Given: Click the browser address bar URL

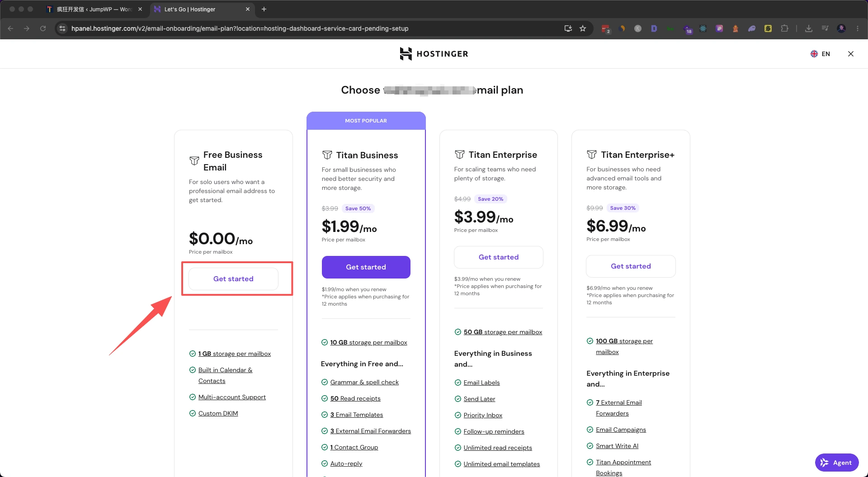Looking at the screenshot, I should pyautogui.click(x=240, y=28).
